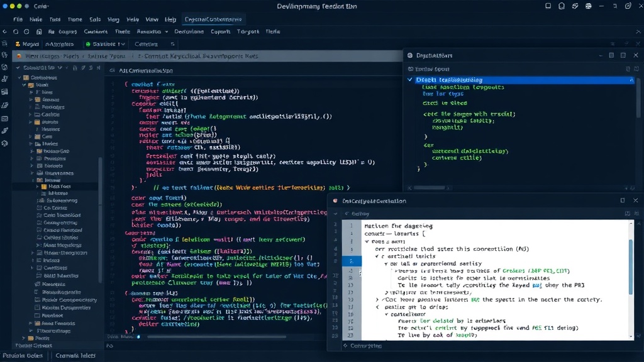
Task: Click the editor's horizontal scrollbar
Action: click(x=216, y=337)
